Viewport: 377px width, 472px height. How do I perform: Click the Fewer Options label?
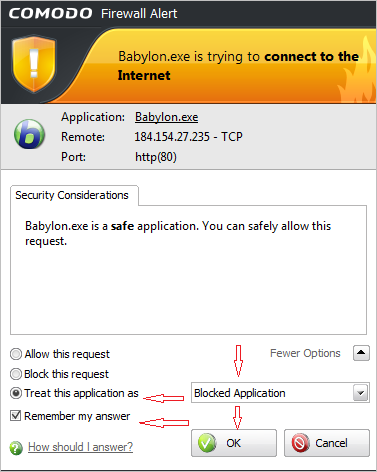305,353
